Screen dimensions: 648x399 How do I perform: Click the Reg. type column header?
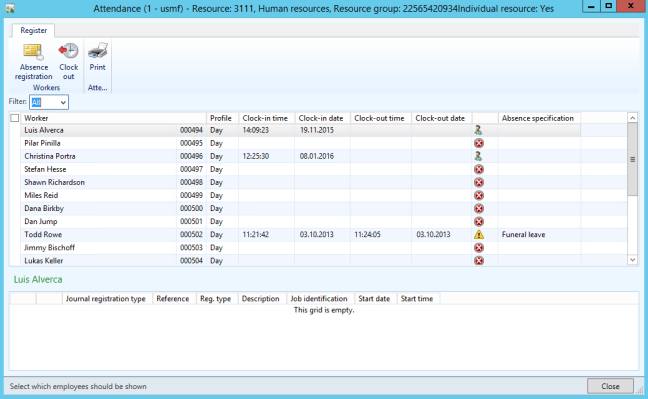point(217,299)
